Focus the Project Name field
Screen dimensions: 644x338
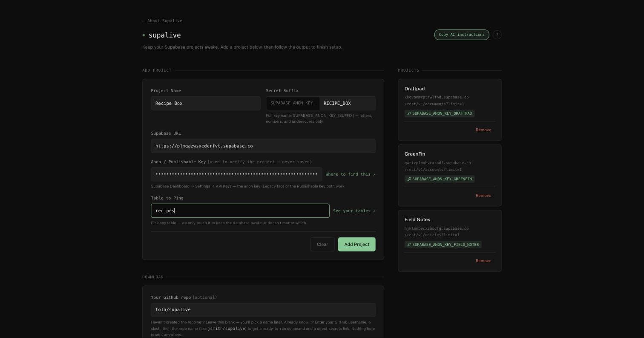[x=205, y=103]
